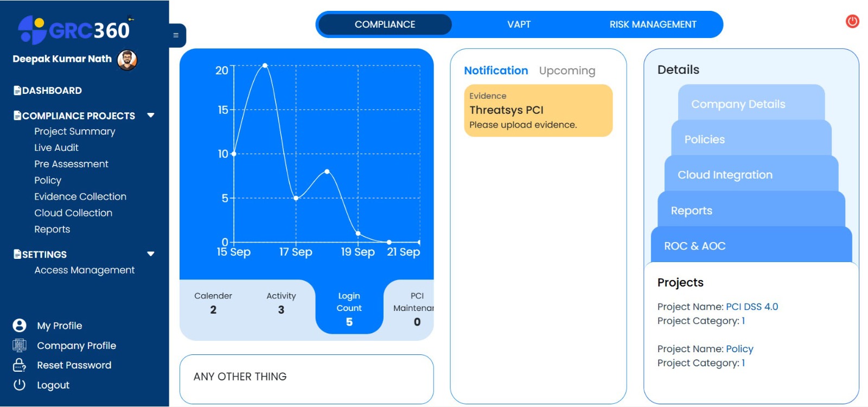
Task: Select the Calender stat tile
Action: coord(213,303)
